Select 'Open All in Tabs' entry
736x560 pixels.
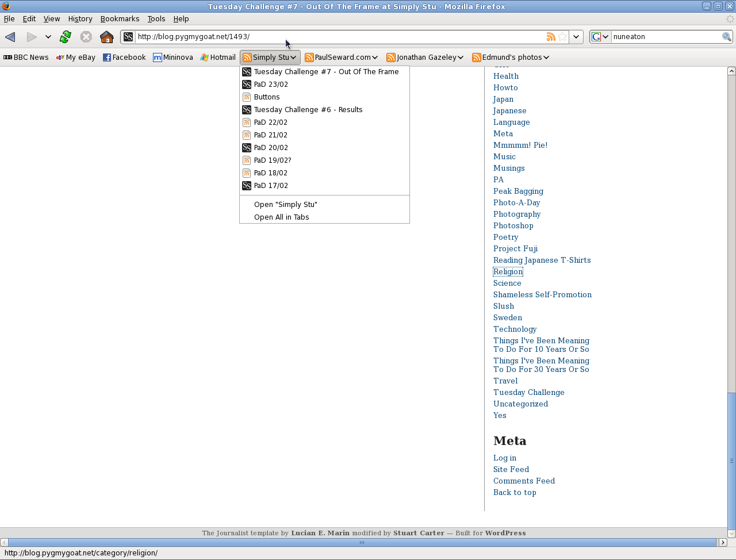pos(281,217)
